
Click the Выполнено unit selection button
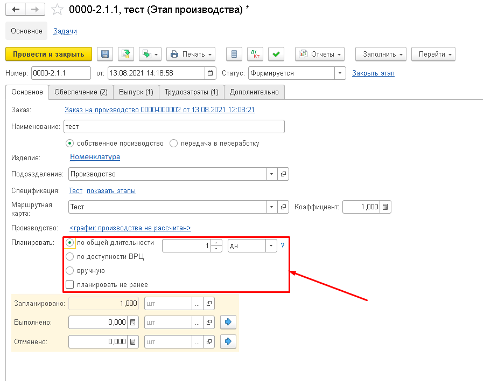(197, 322)
